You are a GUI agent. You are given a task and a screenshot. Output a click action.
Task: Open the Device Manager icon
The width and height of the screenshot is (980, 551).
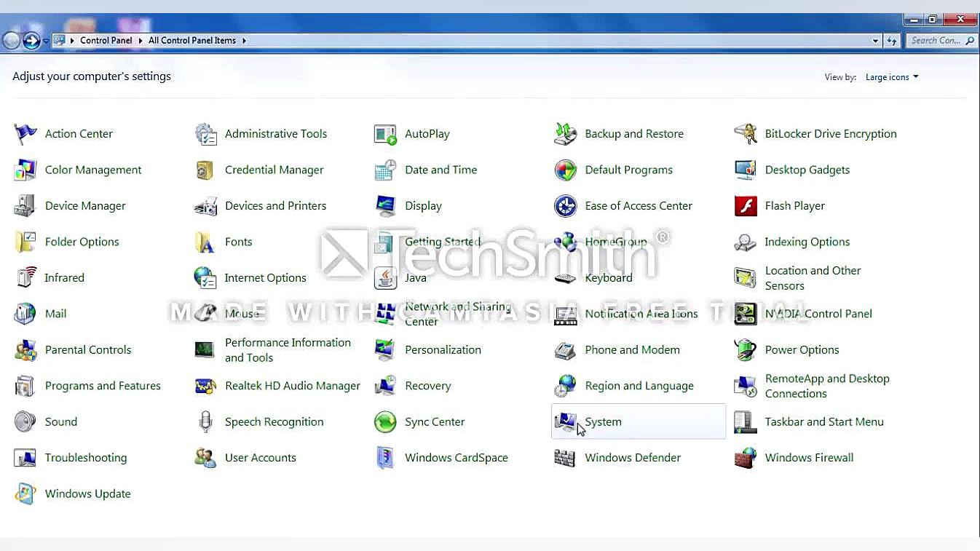pos(25,206)
